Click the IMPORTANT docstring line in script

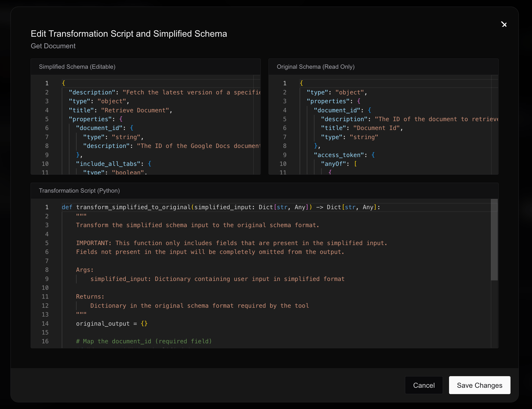point(232,243)
